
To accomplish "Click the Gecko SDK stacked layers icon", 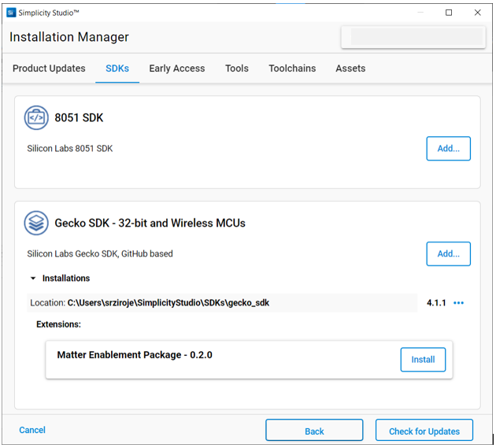I will click(36, 223).
